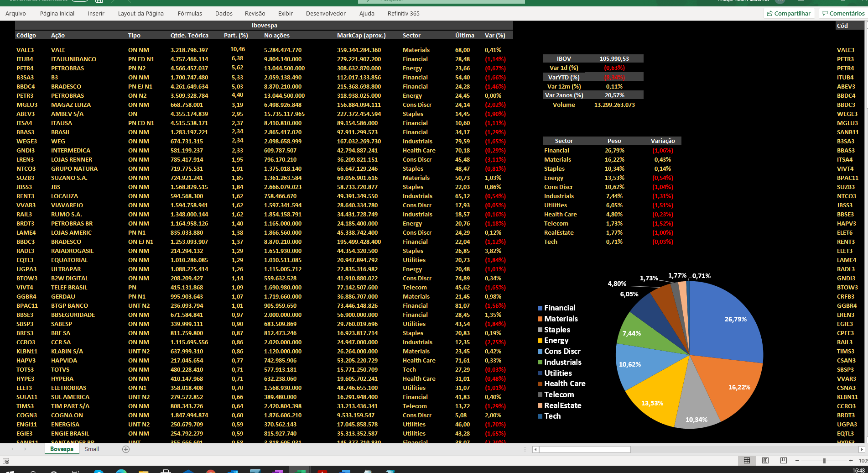Viewport: 868px width, 473px height.
Task: Click the macro recording icon in status bar
Action: tap(6, 461)
